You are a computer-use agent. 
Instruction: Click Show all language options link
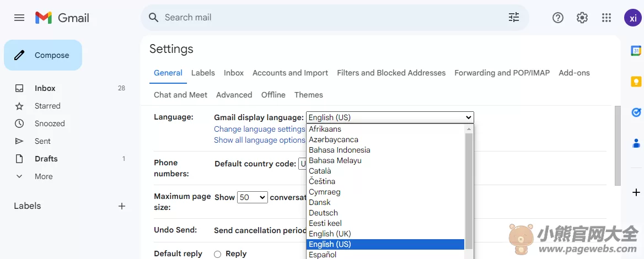tap(259, 140)
